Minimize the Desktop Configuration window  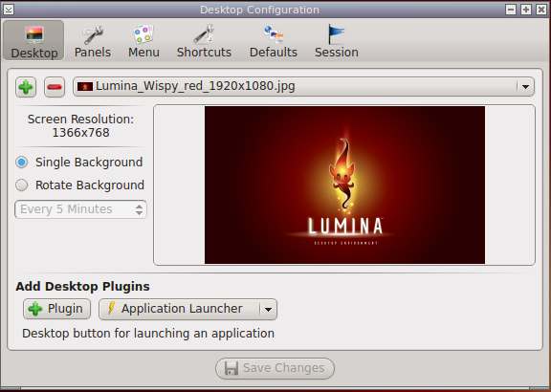511,10
